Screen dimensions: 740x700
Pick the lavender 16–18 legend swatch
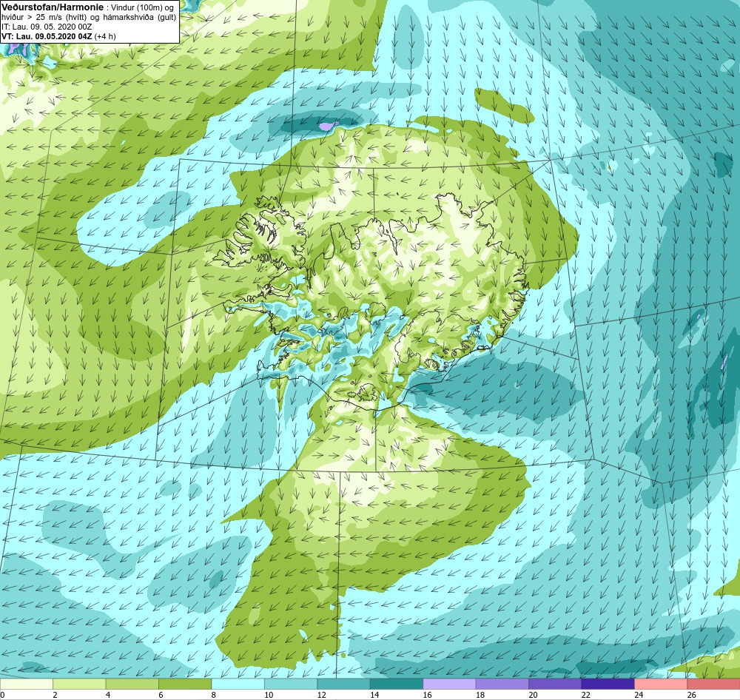[449, 684]
